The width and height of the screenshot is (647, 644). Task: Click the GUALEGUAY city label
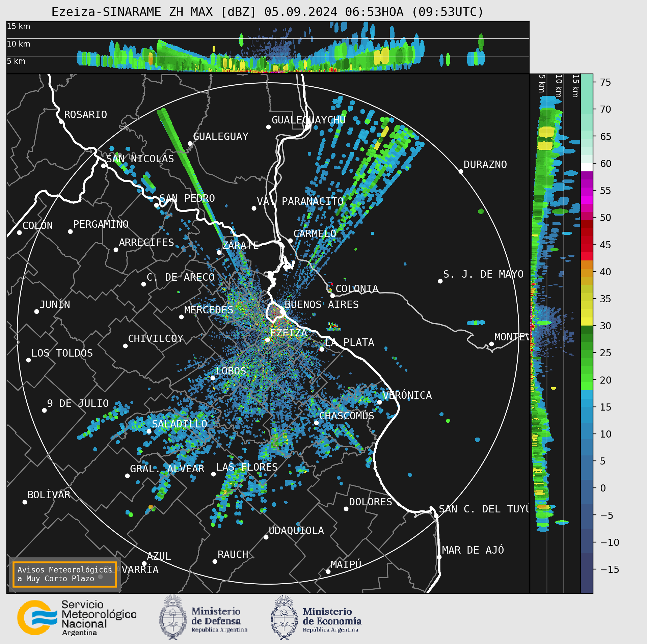221,136
